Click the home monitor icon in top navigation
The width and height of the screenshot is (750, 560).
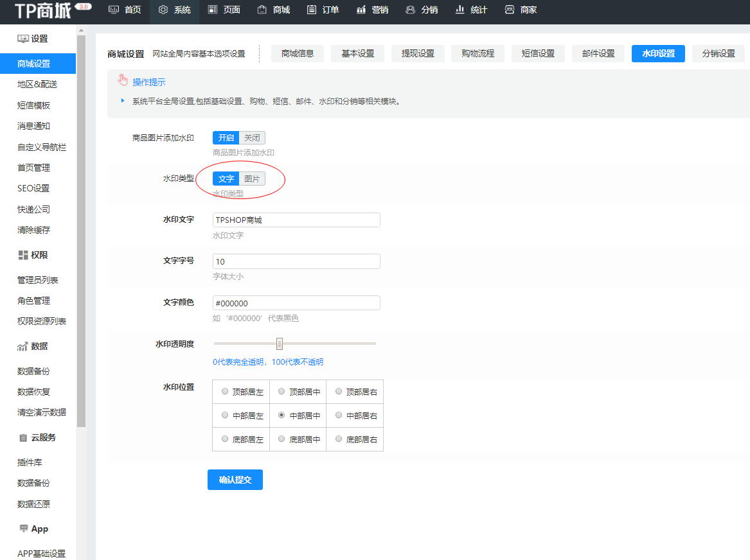114,10
